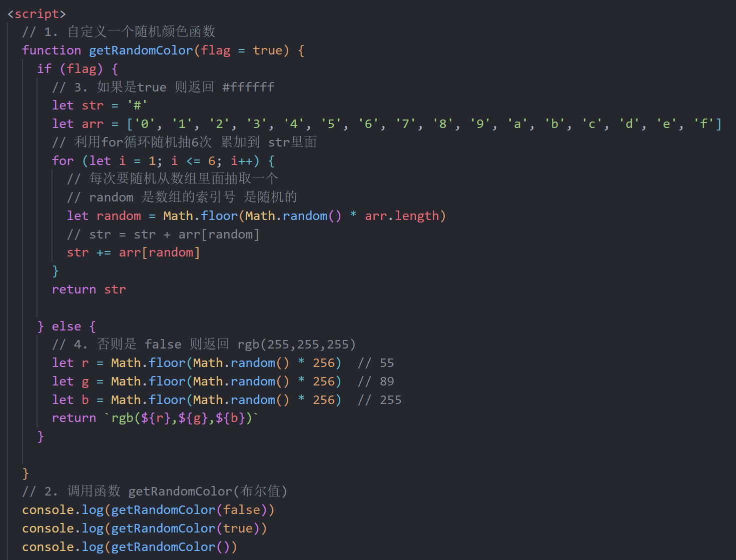
Task: Click the 'let arr' array declaration
Action: point(387,124)
